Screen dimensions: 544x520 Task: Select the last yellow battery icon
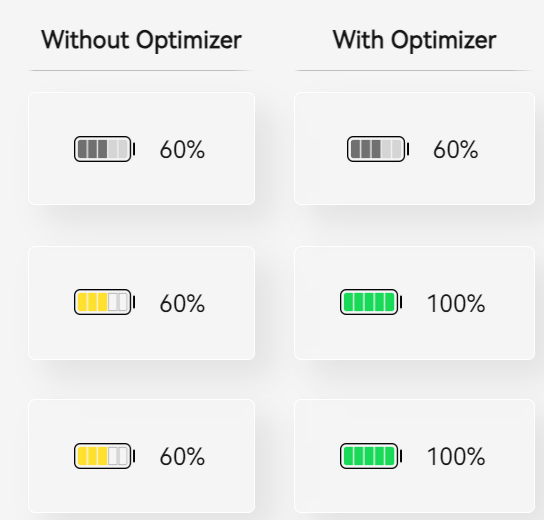[x=104, y=456]
